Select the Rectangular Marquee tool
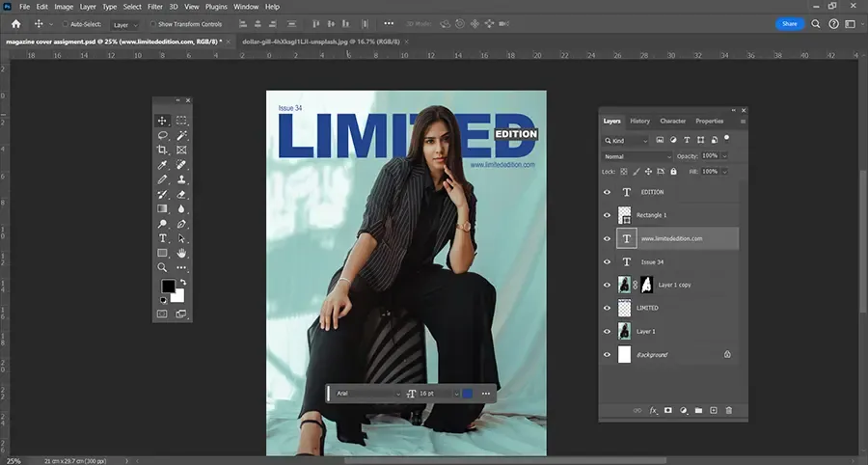The image size is (868, 465). pos(181,121)
